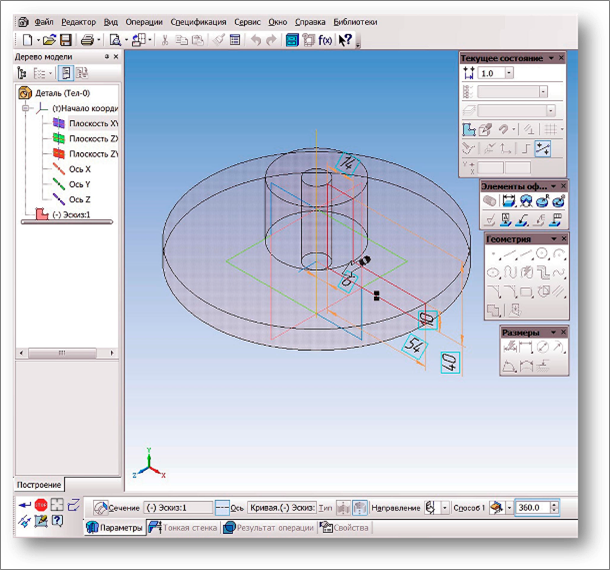Image resolution: width=610 pixels, height=570 pixels.
Task: Click the Print icon in toolbar
Action: pos(87,40)
